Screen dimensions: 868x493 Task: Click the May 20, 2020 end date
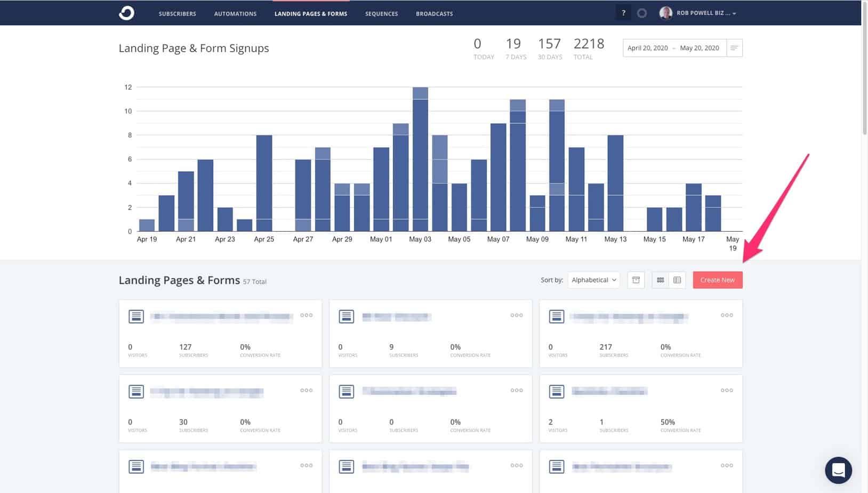click(x=700, y=48)
